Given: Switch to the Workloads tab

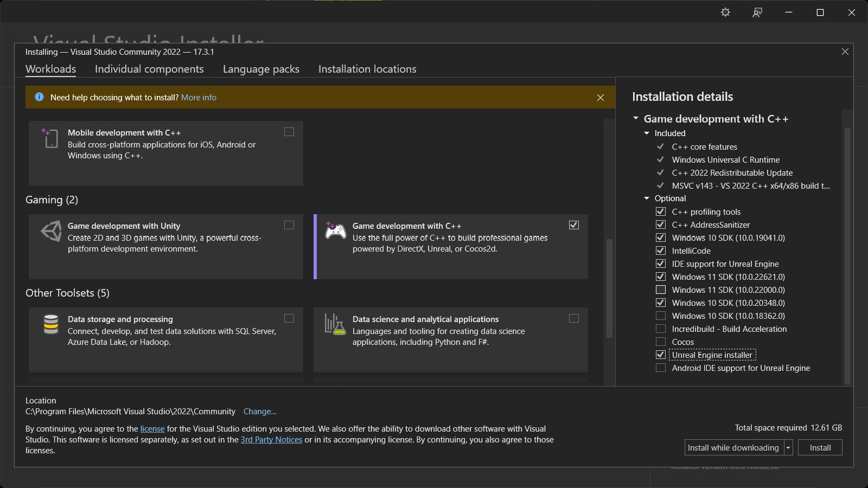Looking at the screenshot, I should [50, 69].
